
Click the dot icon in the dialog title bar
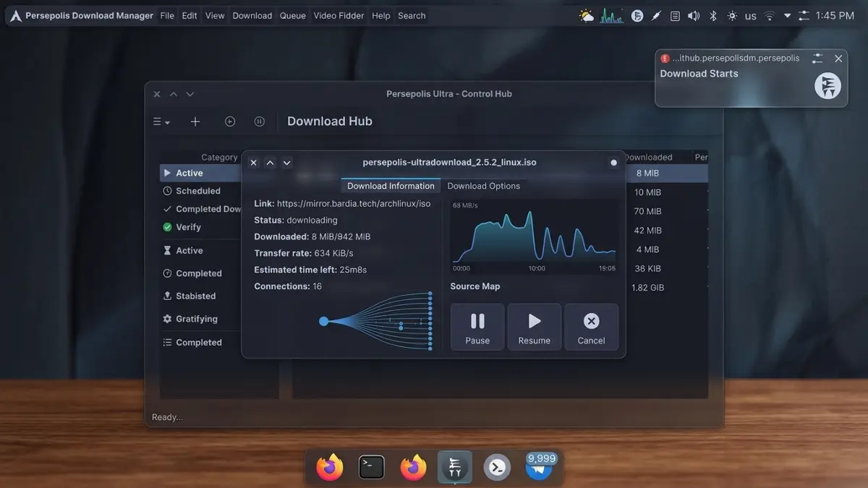614,163
